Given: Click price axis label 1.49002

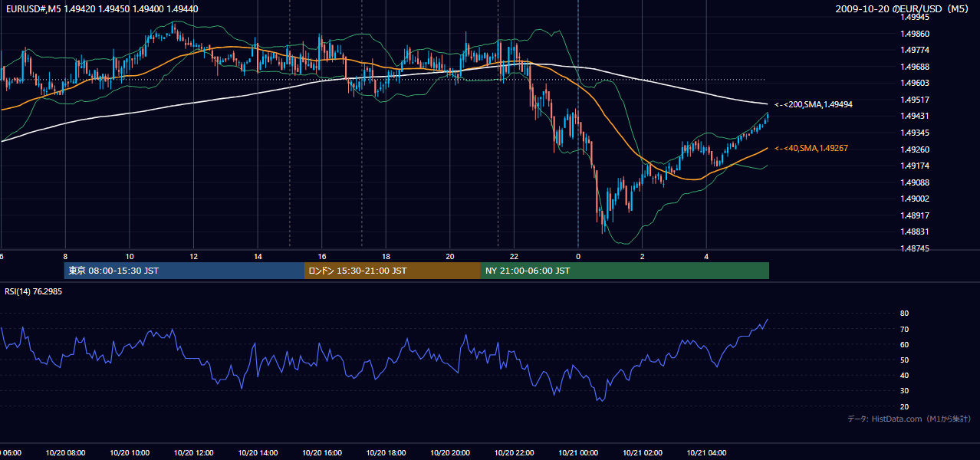Looking at the screenshot, I should pos(916,199).
